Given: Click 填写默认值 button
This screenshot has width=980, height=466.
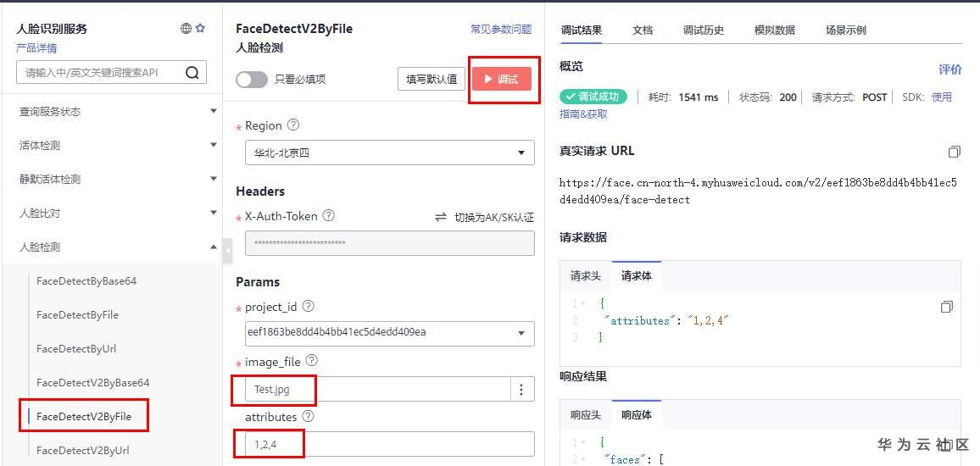Looking at the screenshot, I should tap(432, 80).
